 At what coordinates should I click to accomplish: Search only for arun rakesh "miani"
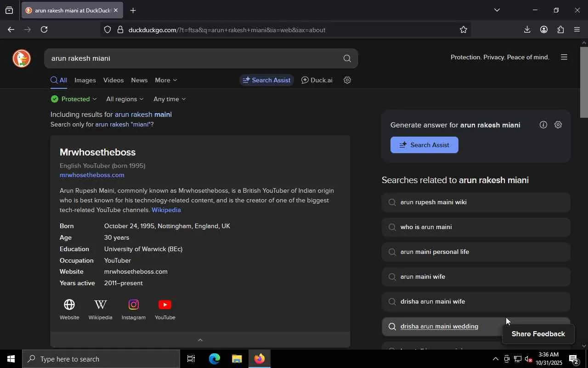(x=123, y=124)
